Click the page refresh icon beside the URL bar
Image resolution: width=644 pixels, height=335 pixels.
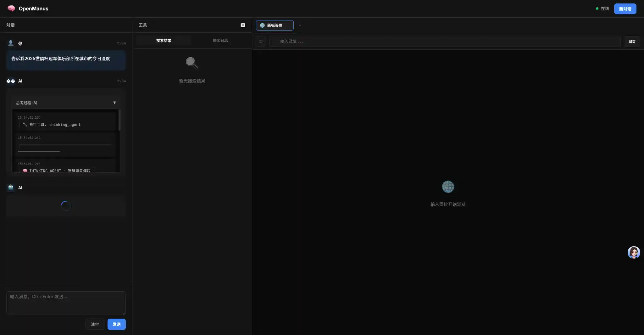260,41
